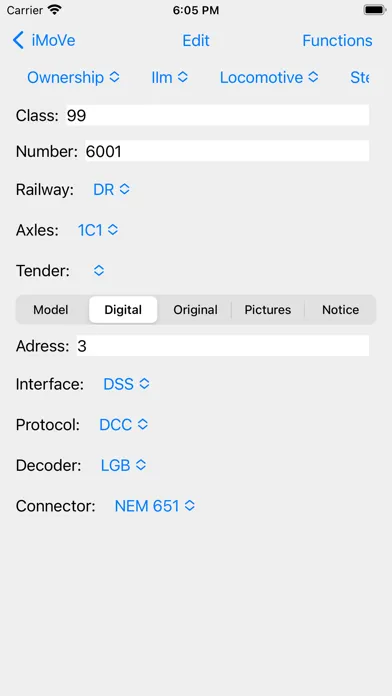Screen dimensions: 392x696
Task: Tap the back chevron next to iMoVe
Action: click(x=18, y=40)
